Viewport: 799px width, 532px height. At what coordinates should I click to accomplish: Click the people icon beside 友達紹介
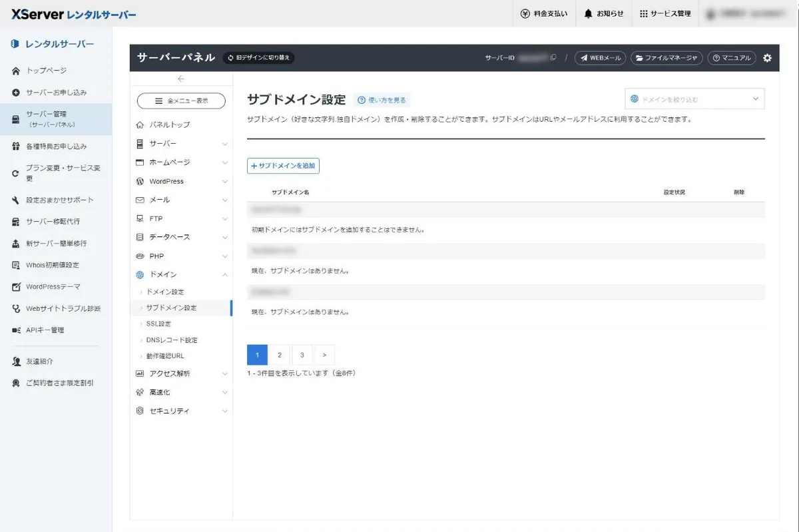(16, 362)
